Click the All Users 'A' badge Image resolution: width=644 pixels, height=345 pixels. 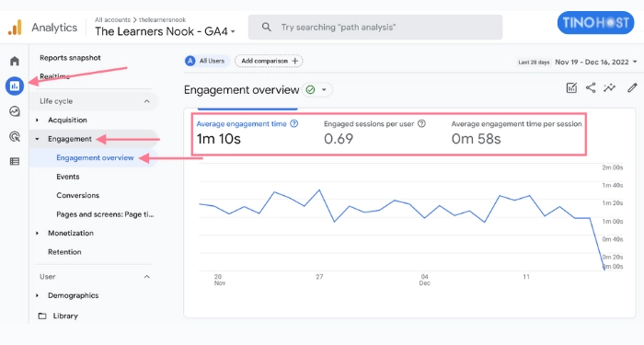(x=190, y=61)
